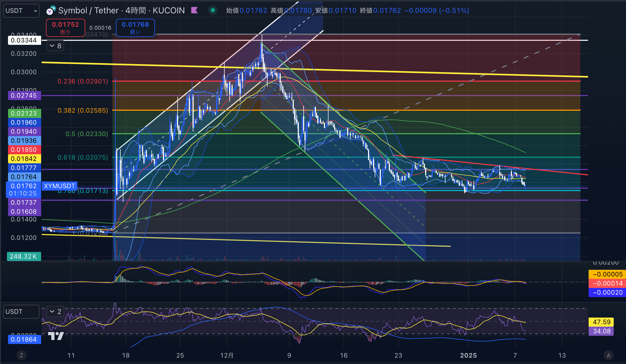The width and height of the screenshot is (626, 364).
Task: Click the 0.01737 purple price label
Action: pos(24,203)
